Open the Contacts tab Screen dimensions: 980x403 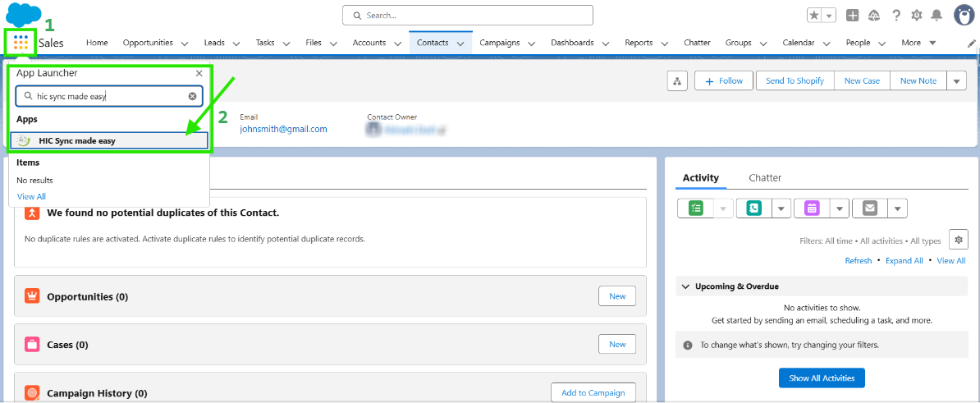point(433,43)
